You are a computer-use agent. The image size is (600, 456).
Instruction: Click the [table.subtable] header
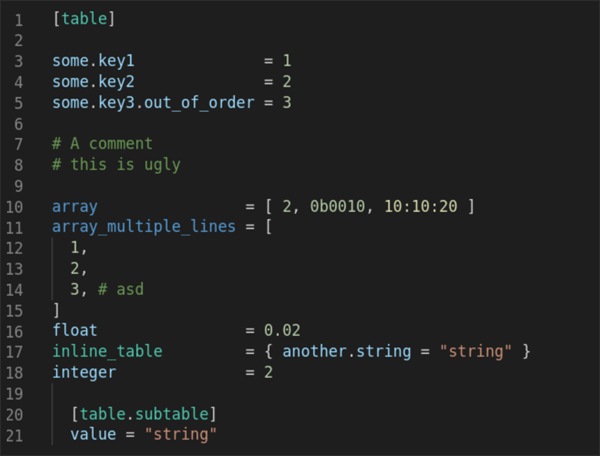coord(144,413)
